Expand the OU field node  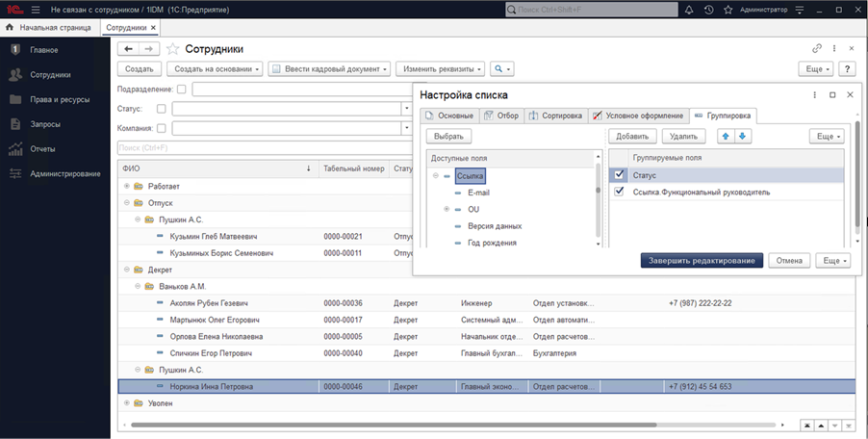click(x=447, y=209)
